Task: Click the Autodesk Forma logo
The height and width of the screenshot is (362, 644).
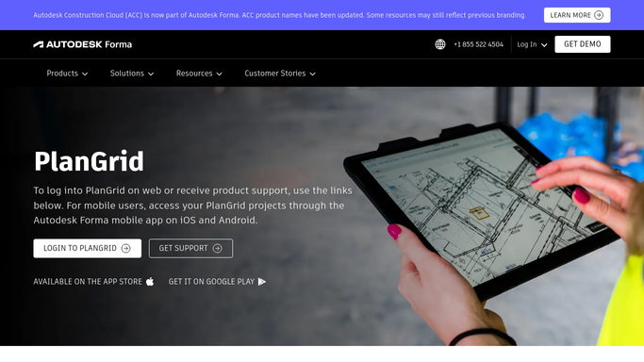Action: click(83, 44)
